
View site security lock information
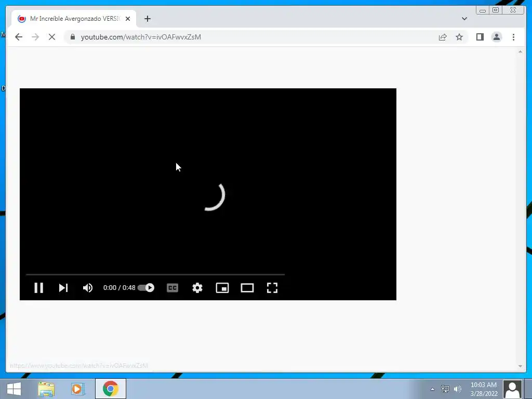(x=73, y=37)
